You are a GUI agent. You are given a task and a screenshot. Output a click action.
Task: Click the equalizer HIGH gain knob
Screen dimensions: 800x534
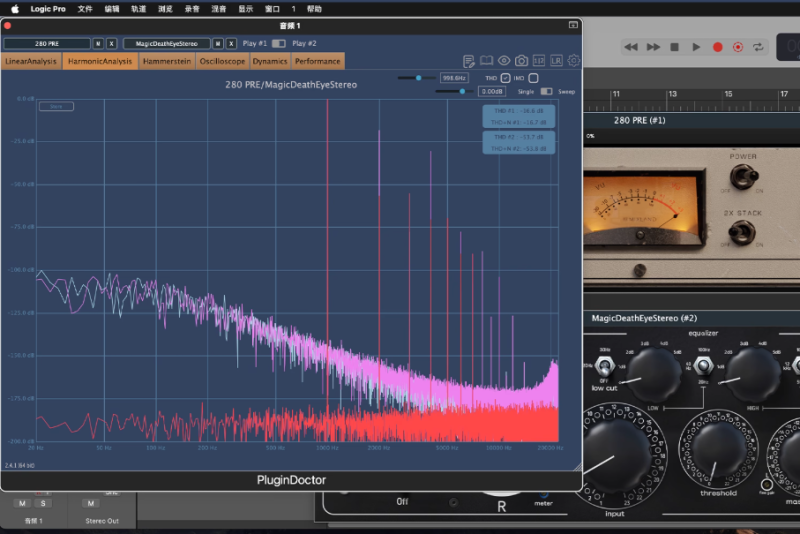click(753, 374)
